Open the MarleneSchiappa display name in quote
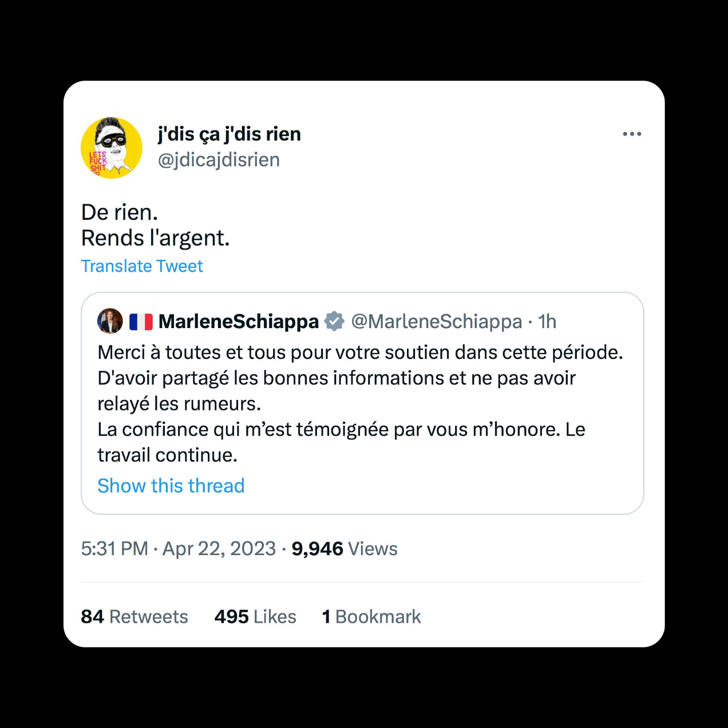This screenshot has height=728, width=728. point(239,322)
